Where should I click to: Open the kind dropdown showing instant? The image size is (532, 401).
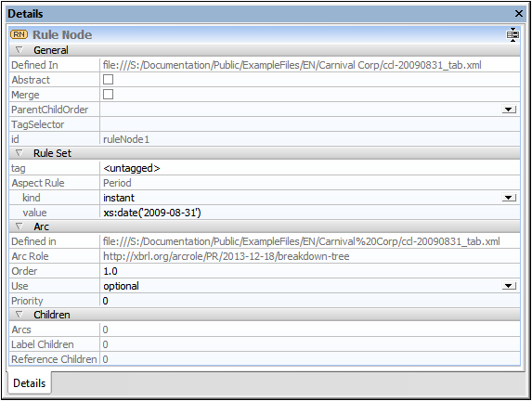click(x=509, y=198)
